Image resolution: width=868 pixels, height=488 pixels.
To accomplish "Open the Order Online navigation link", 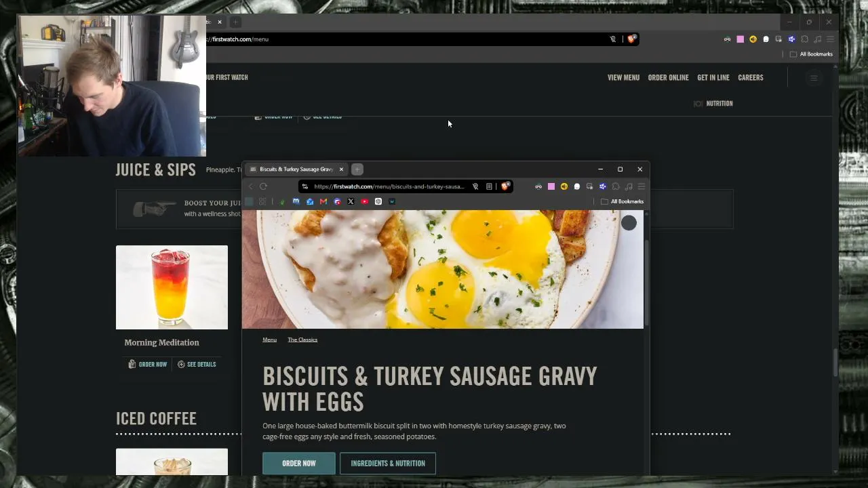I will pos(668,77).
